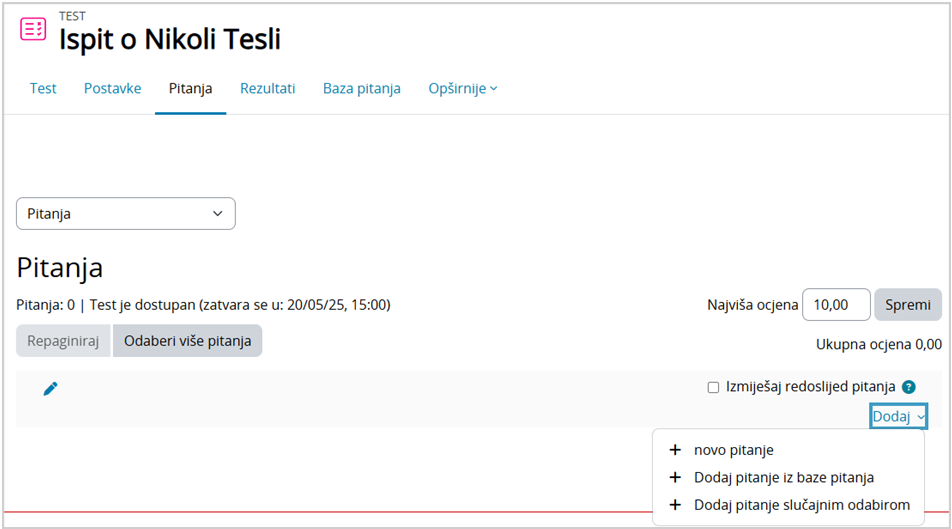Click the pink quiz icon beside the title
Image resolution: width=952 pixels, height=529 pixels.
tap(33, 29)
